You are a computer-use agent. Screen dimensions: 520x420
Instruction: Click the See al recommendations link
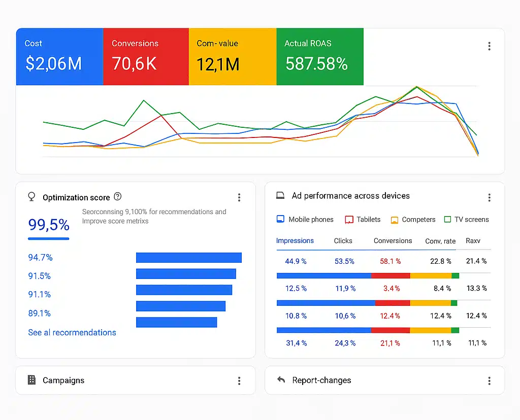point(72,333)
